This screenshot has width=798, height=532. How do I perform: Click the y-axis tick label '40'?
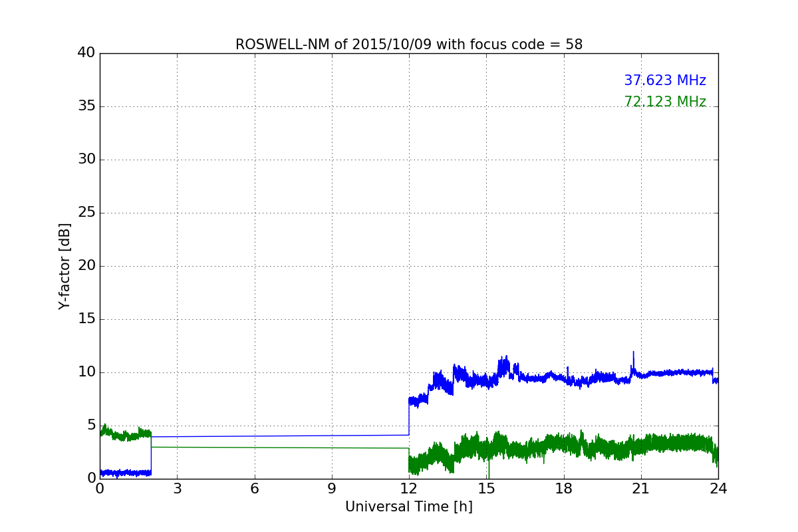[86, 53]
